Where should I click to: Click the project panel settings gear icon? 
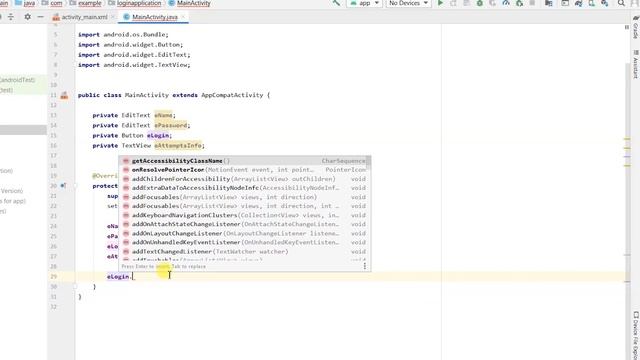[x=27, y=17]
